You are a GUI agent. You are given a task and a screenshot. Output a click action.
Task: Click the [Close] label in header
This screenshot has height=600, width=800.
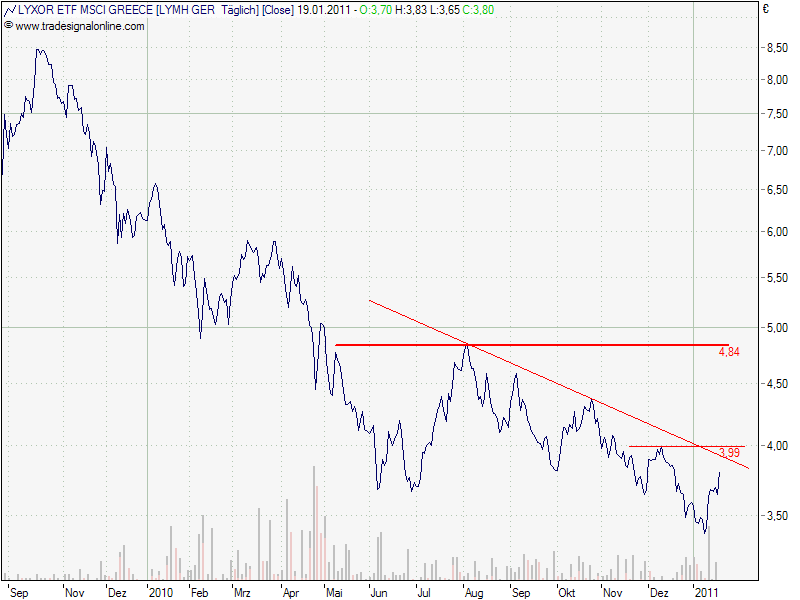[278, 10]
